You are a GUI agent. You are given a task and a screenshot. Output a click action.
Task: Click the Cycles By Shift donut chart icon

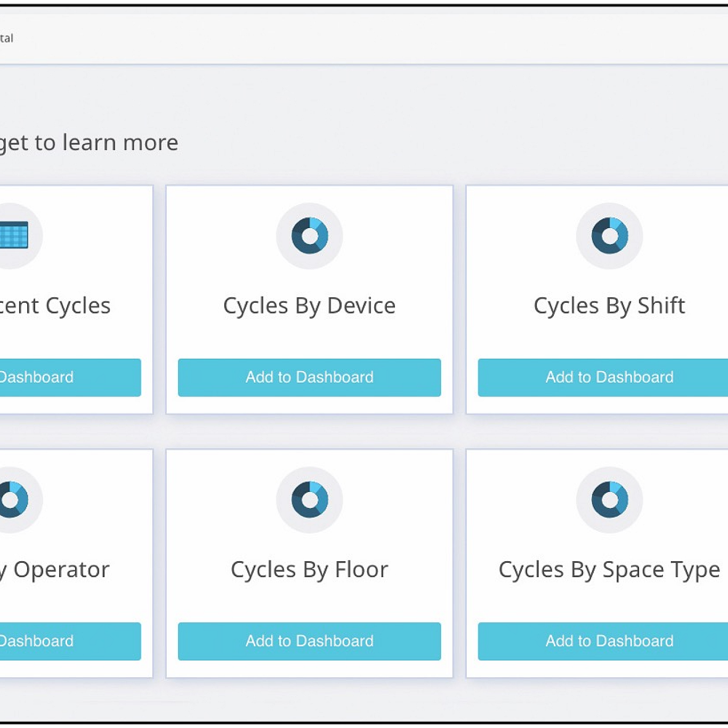(x=609, y=236)
